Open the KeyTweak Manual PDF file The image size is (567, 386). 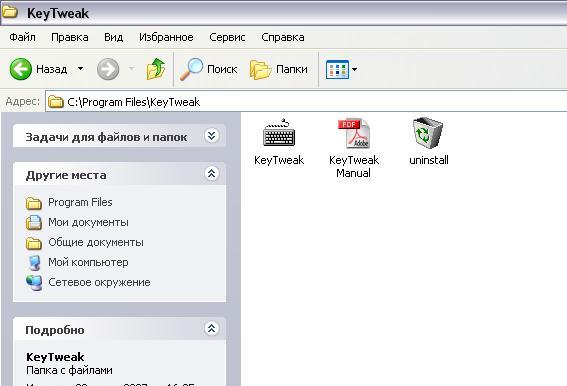(354, 133)
